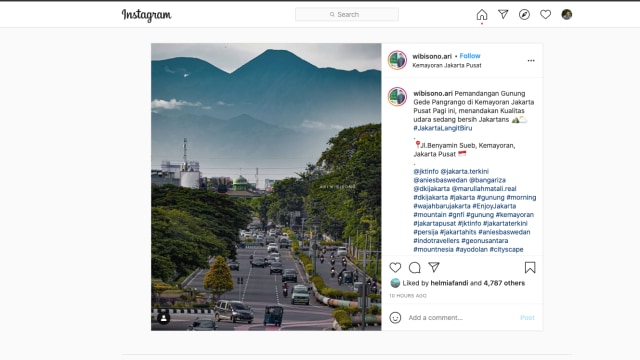Image resolution: width=640 pixels, height=360 pixels.
Task: Click the Follow button
Action: point(470,56)
